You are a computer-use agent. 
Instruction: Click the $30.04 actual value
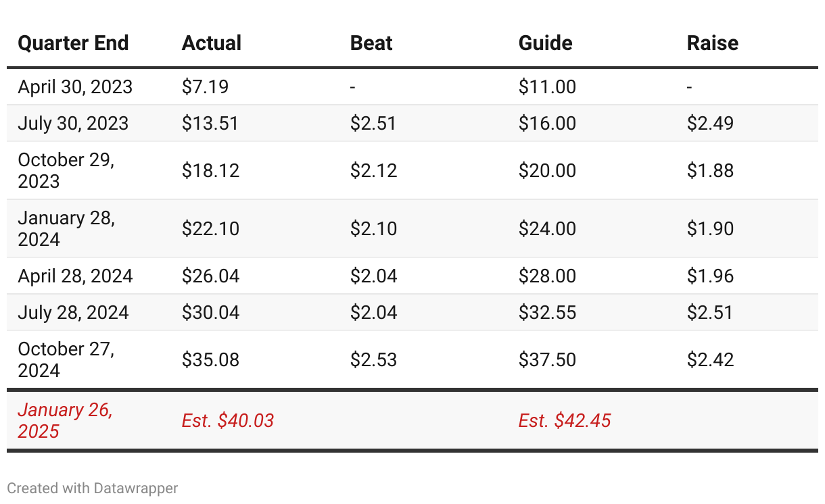tap(210, 313)
